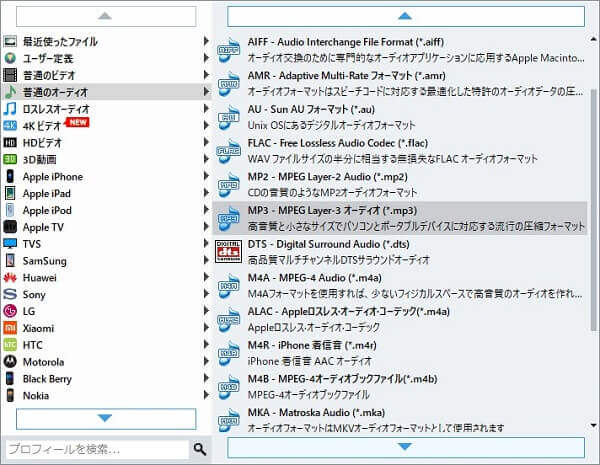The height and width of the screenshot is (465, 600).
Task: Click the AU format icon
Action: tap(228, 117)
